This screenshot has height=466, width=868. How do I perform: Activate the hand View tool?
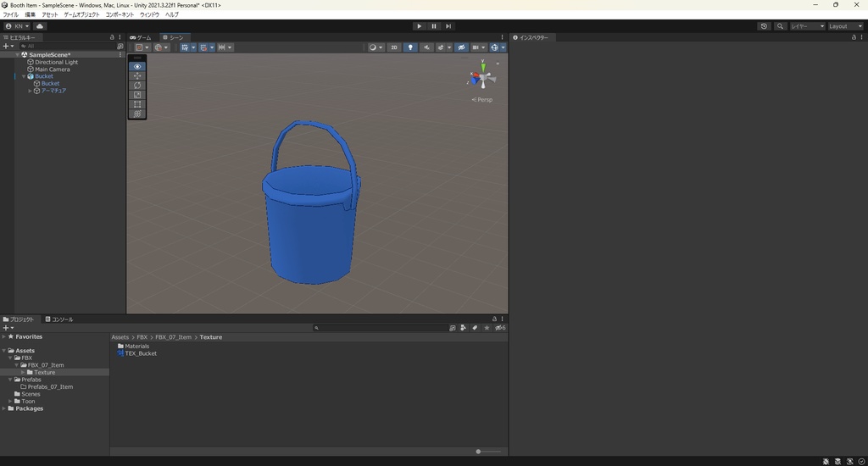tap(137, 67)
